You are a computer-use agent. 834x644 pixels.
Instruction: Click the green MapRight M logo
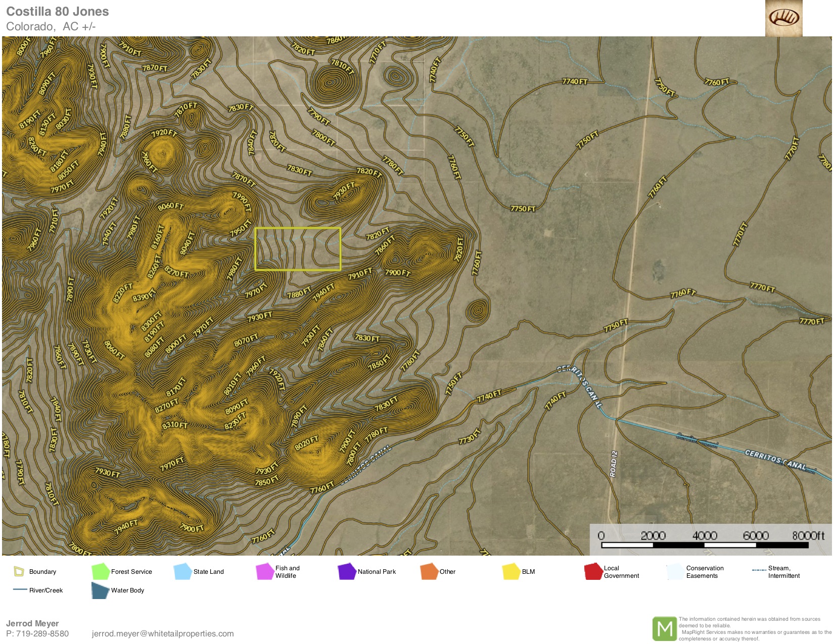[664, 628]
